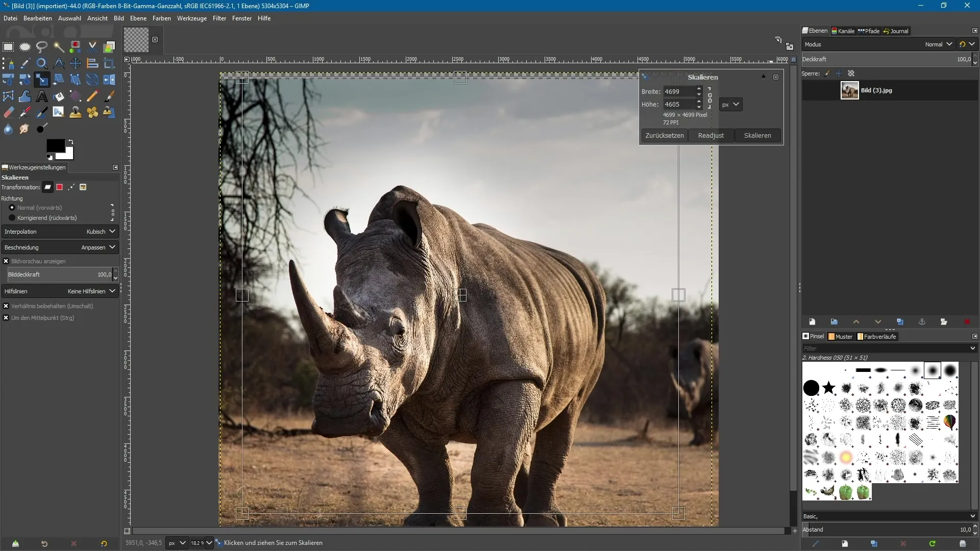Image resolution: width=980 pixels, height=551 pixels.
Task: Toggle Um den Mittelpunkt (Strg) checkbox
Action: (6, 318)
